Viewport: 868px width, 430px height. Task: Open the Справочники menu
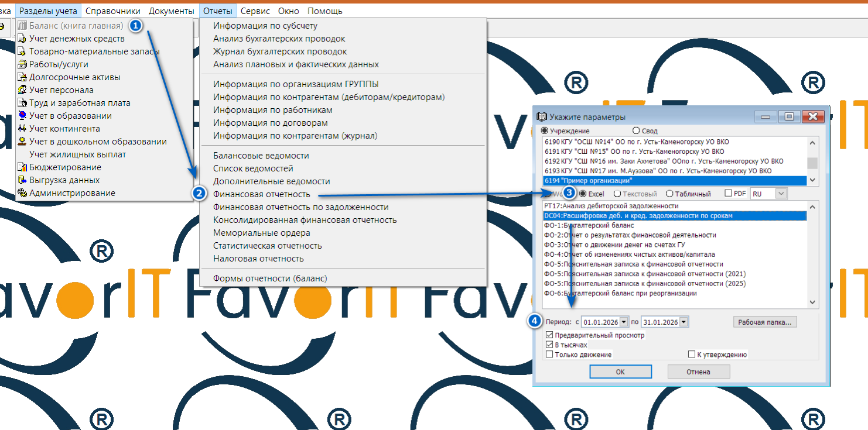112,11
